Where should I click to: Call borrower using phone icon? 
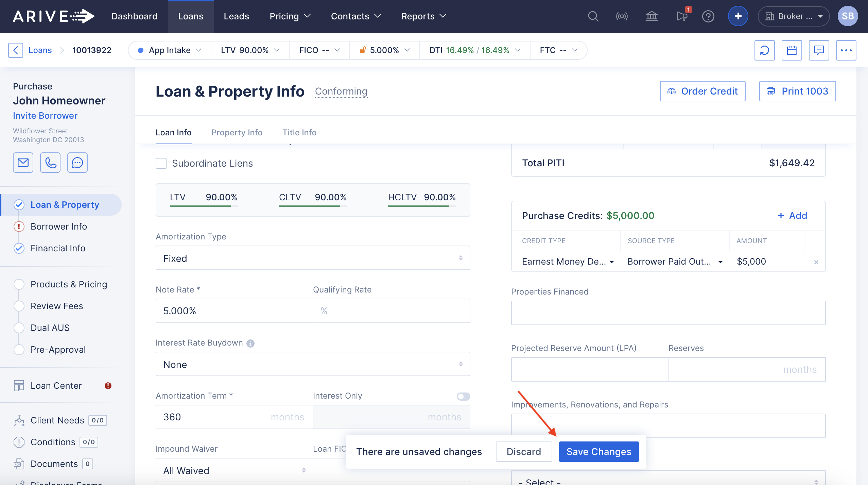pyautogui.click(x=50, y=163)
